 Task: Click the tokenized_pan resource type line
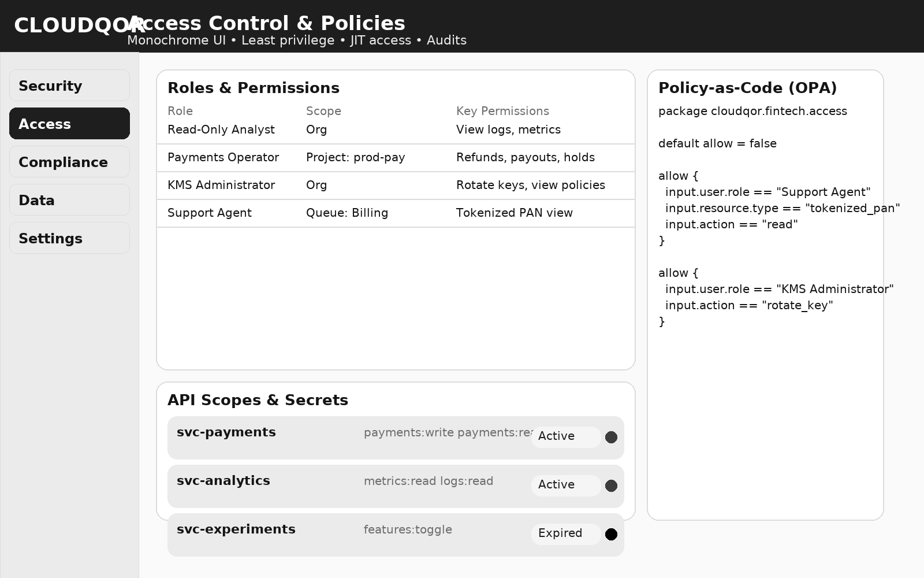[783, 208]
